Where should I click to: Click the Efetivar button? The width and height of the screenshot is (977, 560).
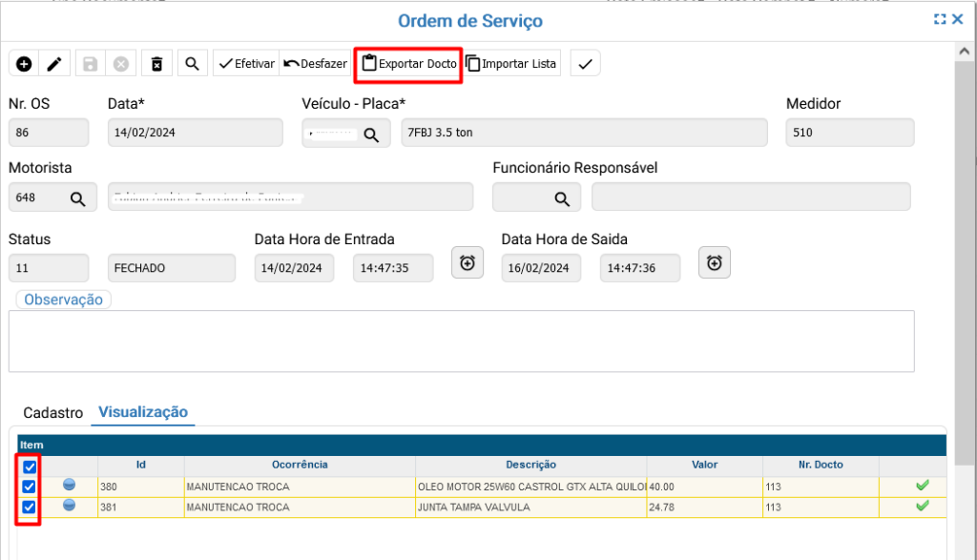[246, 64]
